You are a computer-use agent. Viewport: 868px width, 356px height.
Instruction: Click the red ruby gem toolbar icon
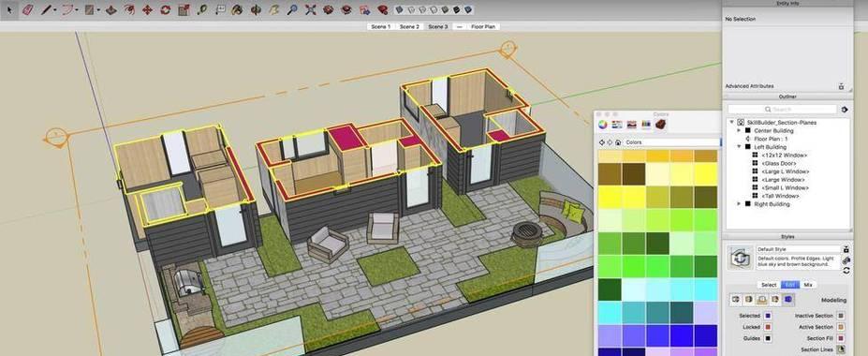383,10
